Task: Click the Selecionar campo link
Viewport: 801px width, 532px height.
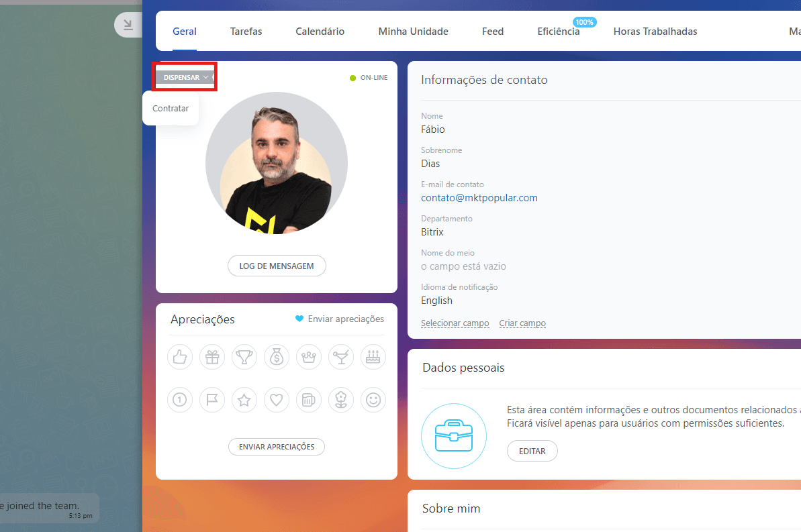Action: coord(455,323)
